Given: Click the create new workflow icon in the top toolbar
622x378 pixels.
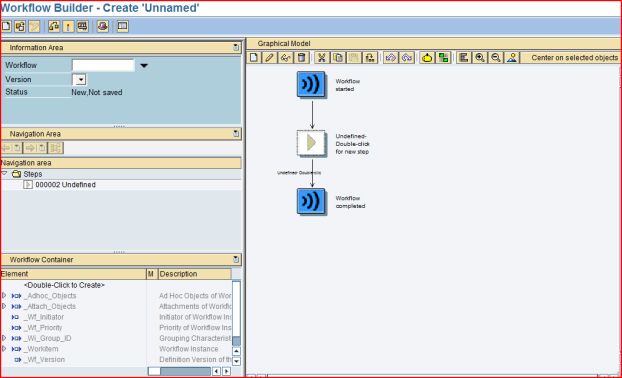Looking at the screenshot, I should point(6,27).
